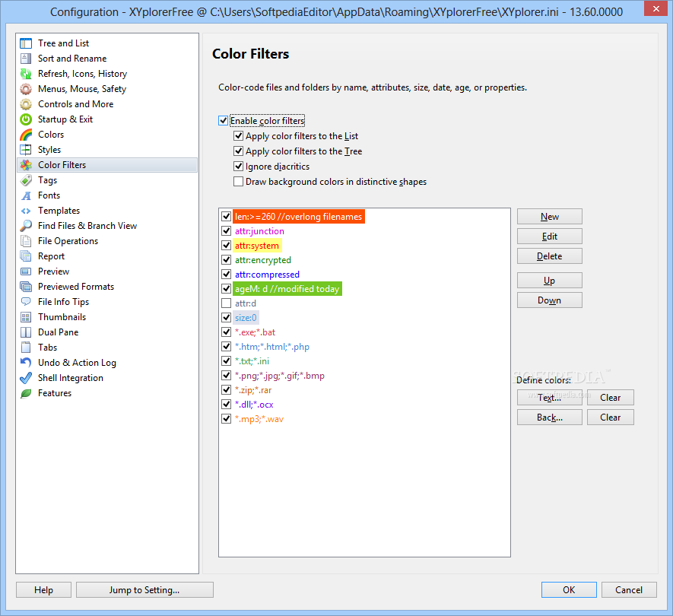Image resolution: width=673 pixels, height=616 pixels.
Task: Cancel the configuration dialog
Action: (x=629, y=590)
